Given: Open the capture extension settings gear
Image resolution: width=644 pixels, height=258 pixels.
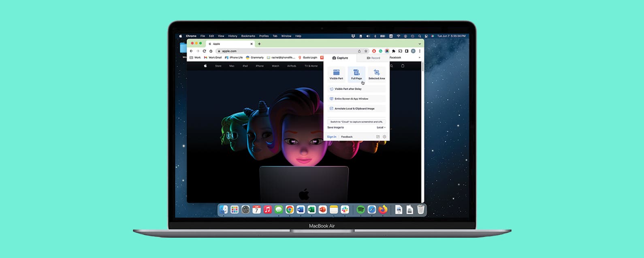Looking at the screenshot, I should 384,137.
